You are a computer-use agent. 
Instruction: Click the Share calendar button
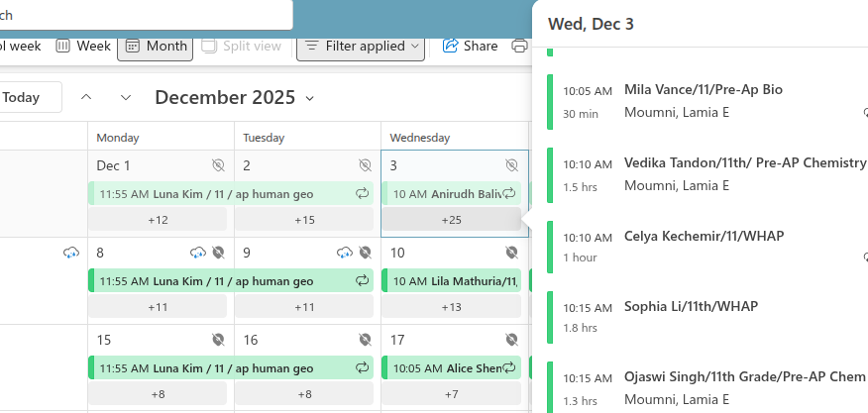[470, 46]
